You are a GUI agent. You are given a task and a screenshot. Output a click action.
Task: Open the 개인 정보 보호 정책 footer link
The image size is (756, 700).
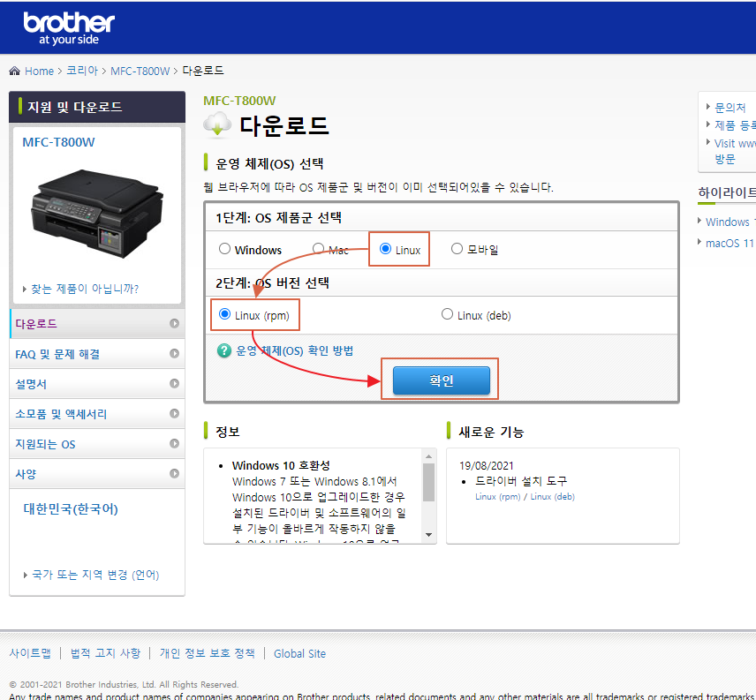(208, 653)
